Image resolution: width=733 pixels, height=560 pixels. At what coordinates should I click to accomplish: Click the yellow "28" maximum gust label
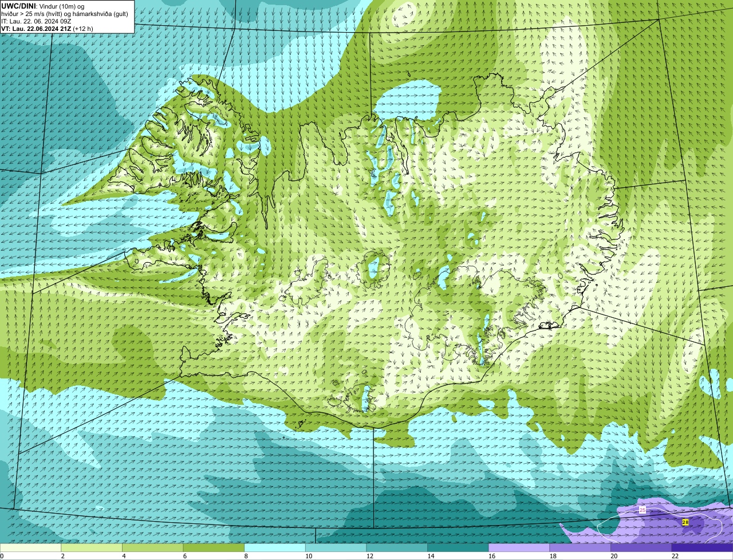click(685, 522)
